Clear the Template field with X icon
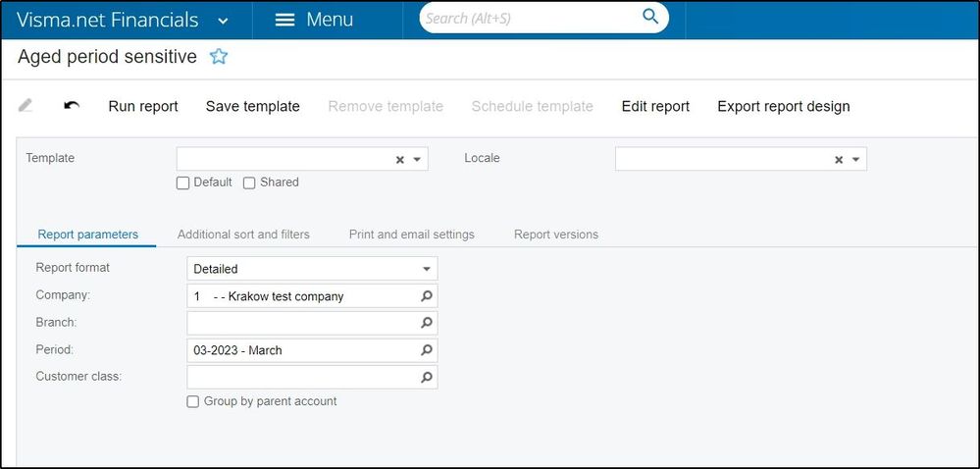This screenshot has width=980, height=469. point(400,160)
